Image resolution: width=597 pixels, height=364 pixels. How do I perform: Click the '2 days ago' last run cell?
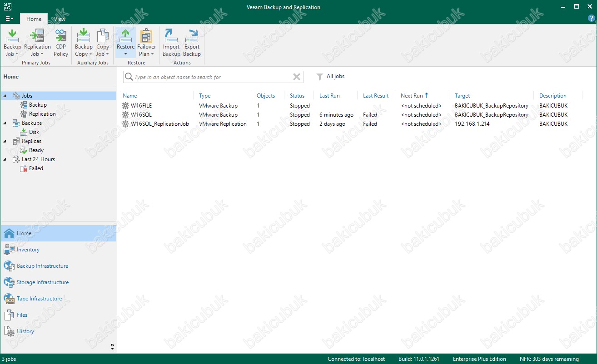(332, 124)
